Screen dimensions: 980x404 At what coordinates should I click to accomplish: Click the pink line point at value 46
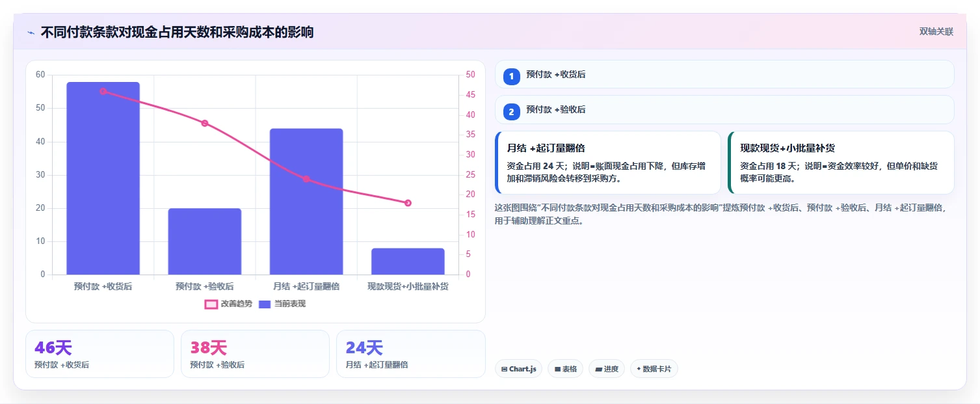(103, 91)
